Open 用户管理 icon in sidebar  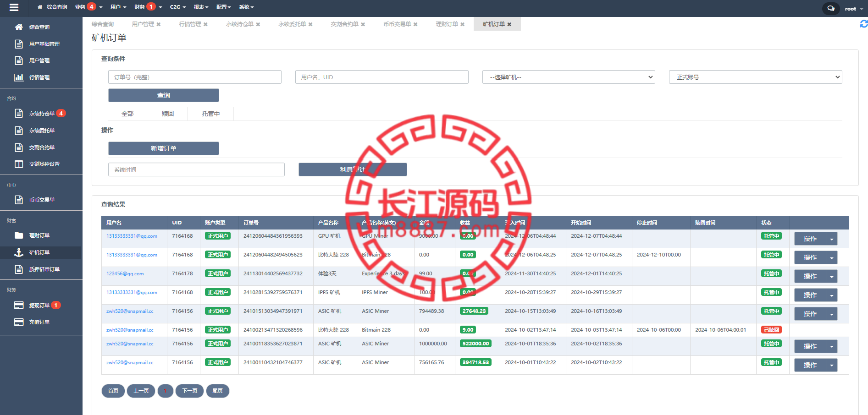click(19, 60)
